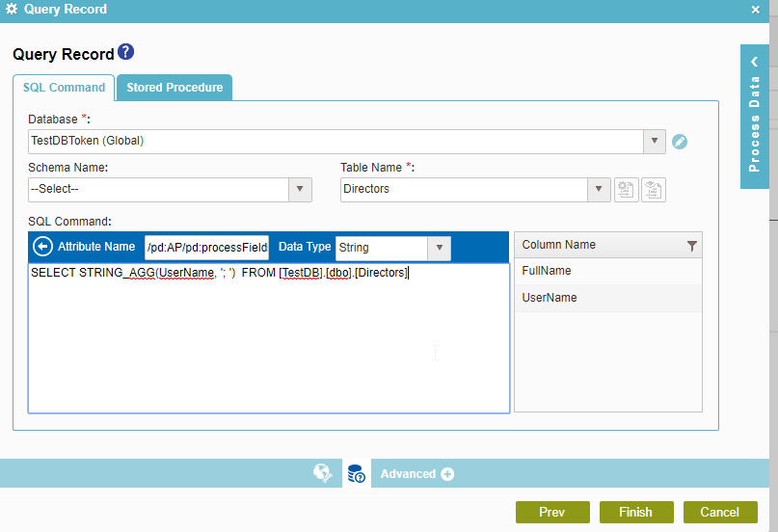The height and width of the screenshot is (532, 778).
Task: Expand the Advanced section
Action: coord(417,474)
